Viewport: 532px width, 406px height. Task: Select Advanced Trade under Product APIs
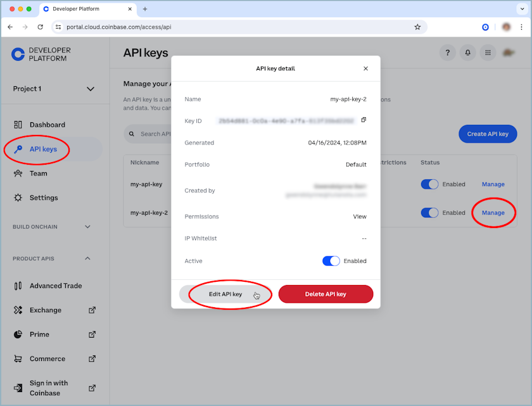coord(56,286)
